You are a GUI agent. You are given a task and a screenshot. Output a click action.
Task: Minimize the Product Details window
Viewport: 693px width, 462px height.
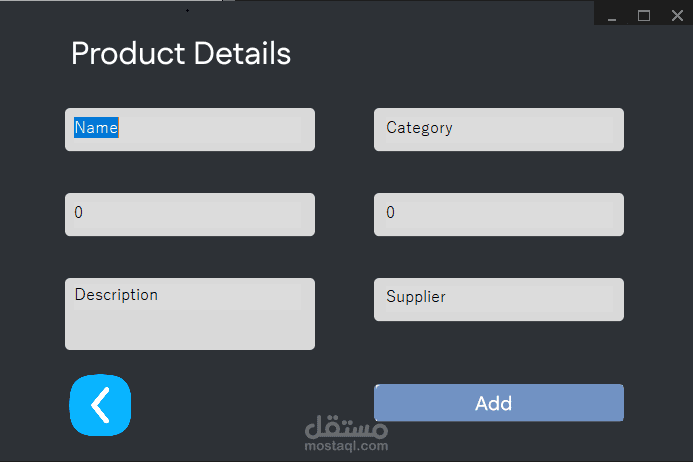(x=612, y=16)
